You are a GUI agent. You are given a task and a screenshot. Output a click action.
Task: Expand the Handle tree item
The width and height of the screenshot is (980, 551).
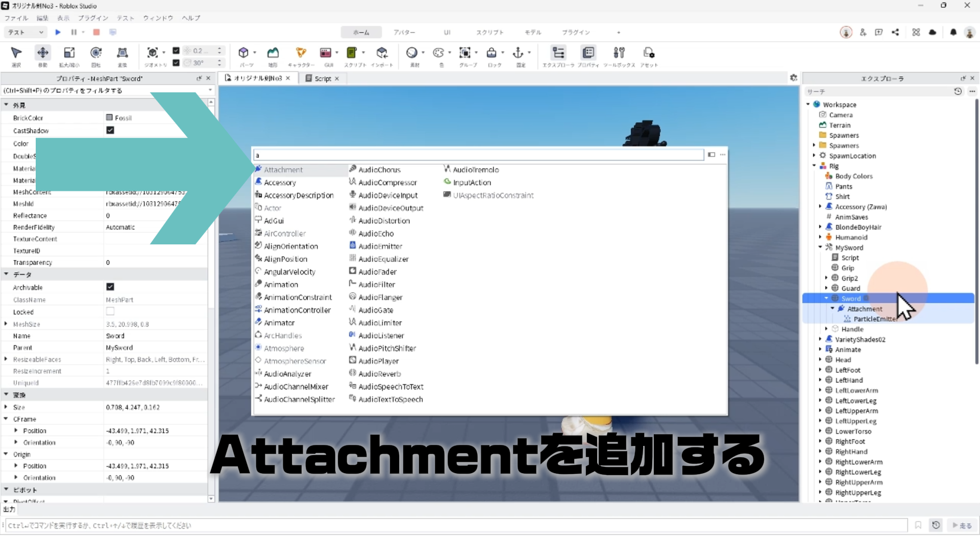tap(826, 329)
